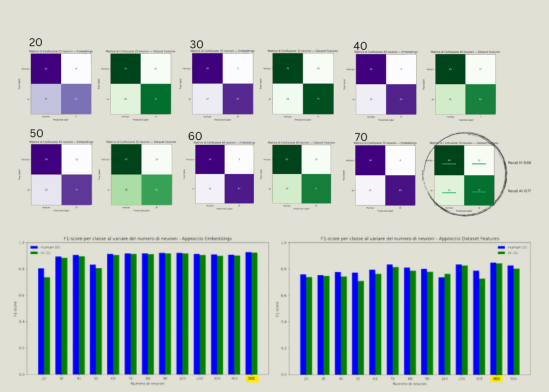Click the large heading number 60

tap(195, 136)
